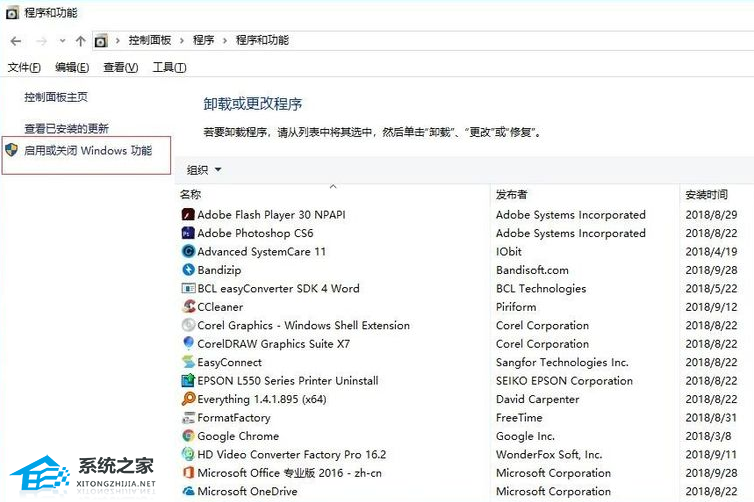Click install date 2018/4/19
Screen dimensions: 754x502
711,251
